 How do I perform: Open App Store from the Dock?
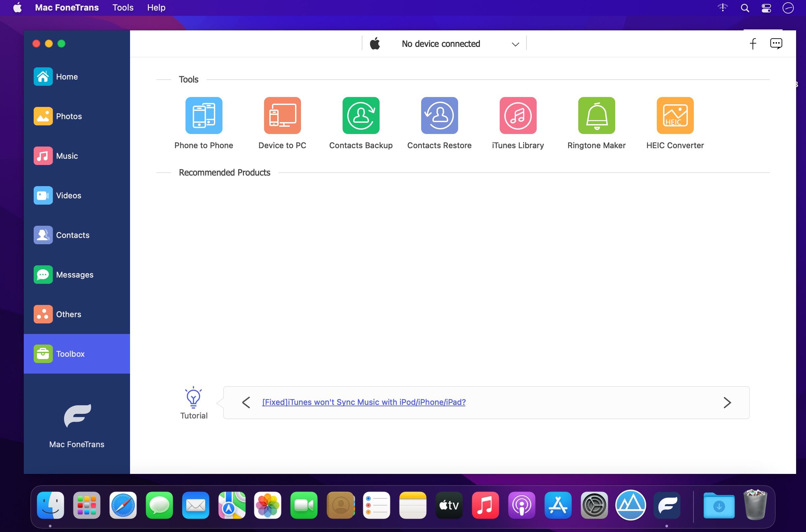pos(558,505)
